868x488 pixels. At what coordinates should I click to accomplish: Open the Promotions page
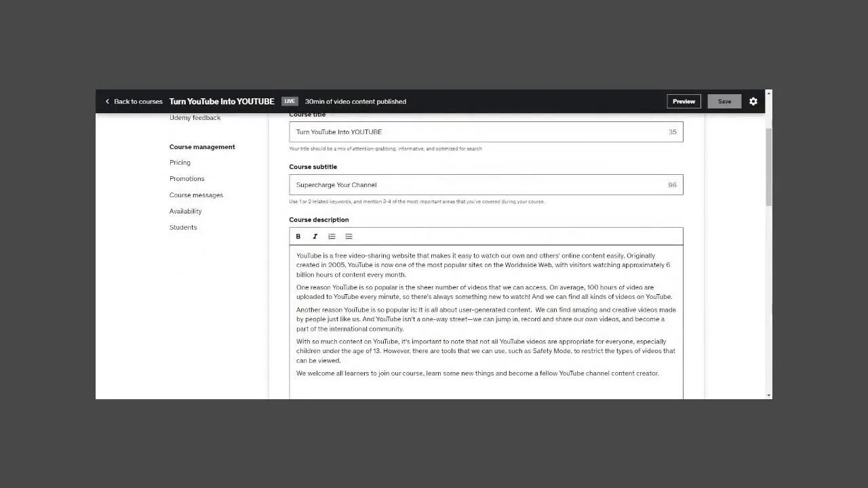[x=186, y=179]
